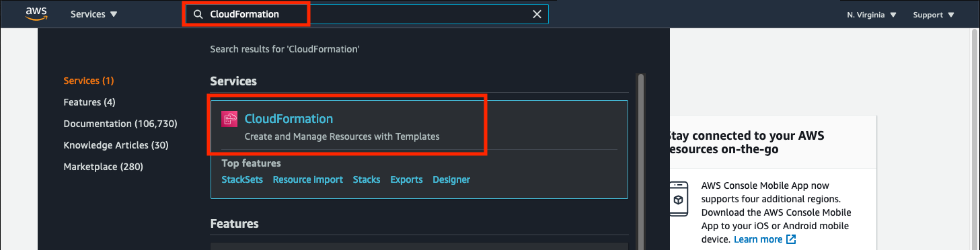Image resolution: width=980 pixels, height=250 pixels.
Task: Open the N. Virginia region dropdown
Action: [872, 15]
